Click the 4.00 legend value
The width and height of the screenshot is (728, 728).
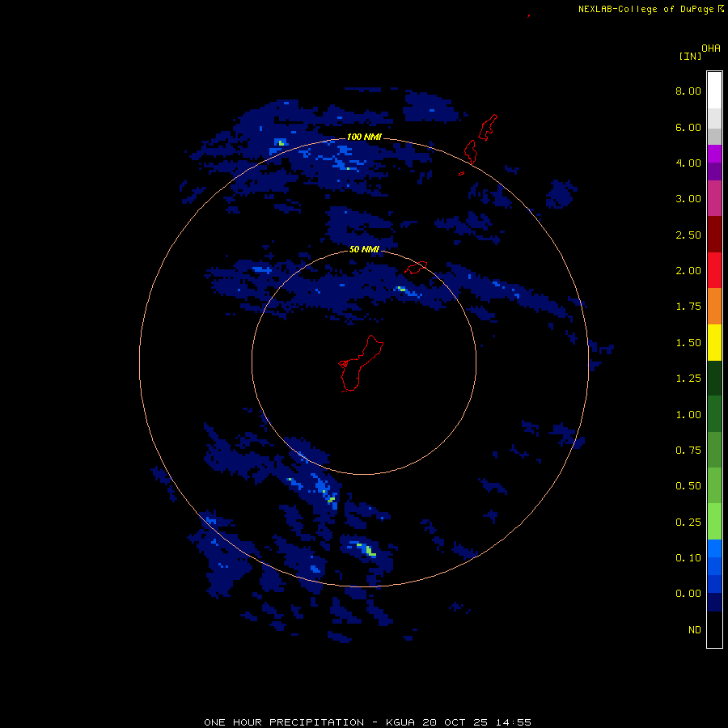pyautogui.click(x=688, y=163)
